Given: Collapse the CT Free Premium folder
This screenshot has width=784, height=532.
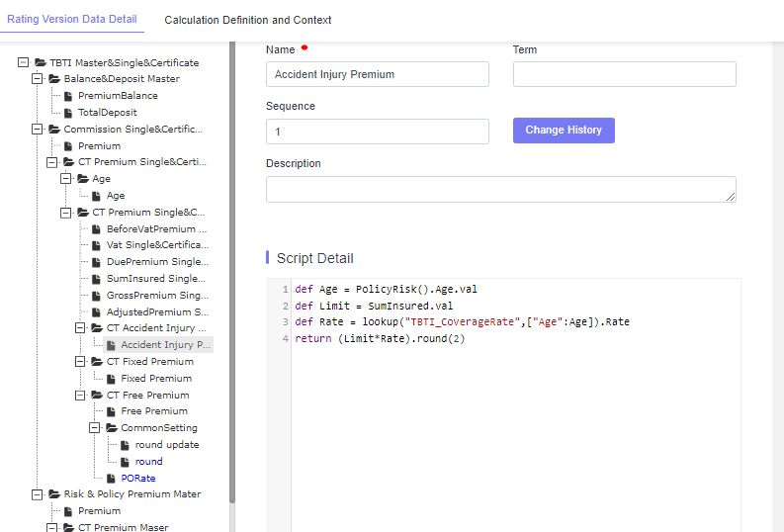Looking at the screenshot, I should (80, 395).
